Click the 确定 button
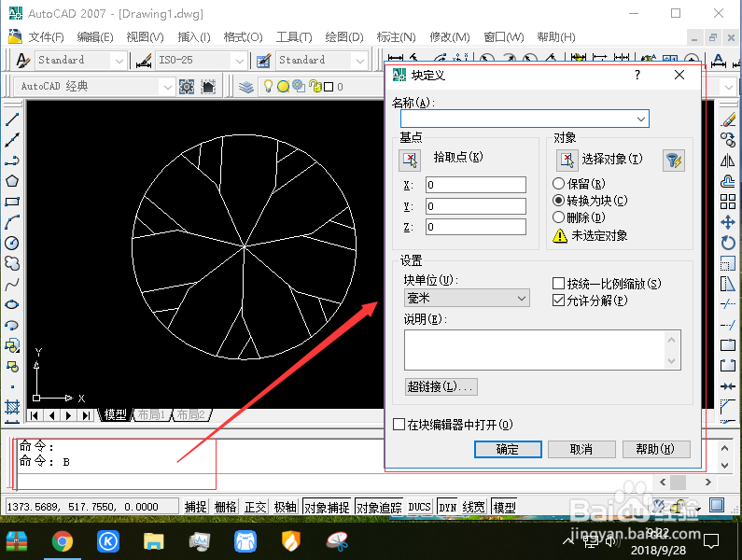The width and height of the screenshot is (742, 560). tap(508, 449)
